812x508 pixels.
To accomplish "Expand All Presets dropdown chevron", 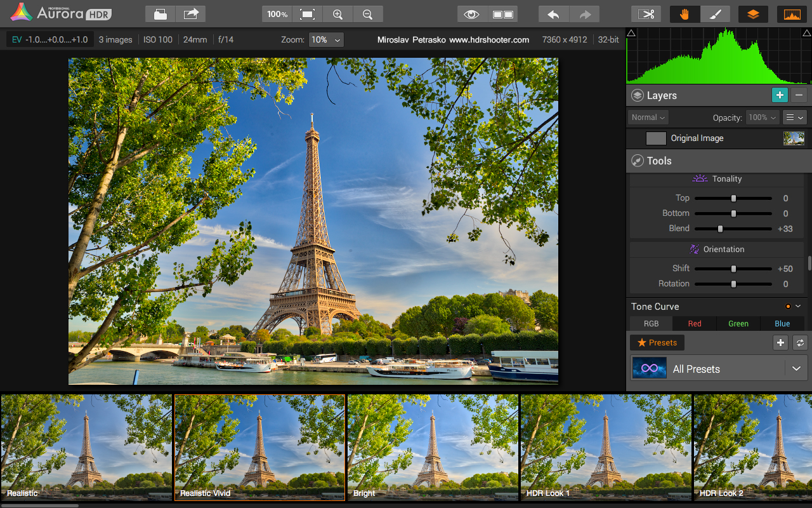I will click(x=796, y=368).
